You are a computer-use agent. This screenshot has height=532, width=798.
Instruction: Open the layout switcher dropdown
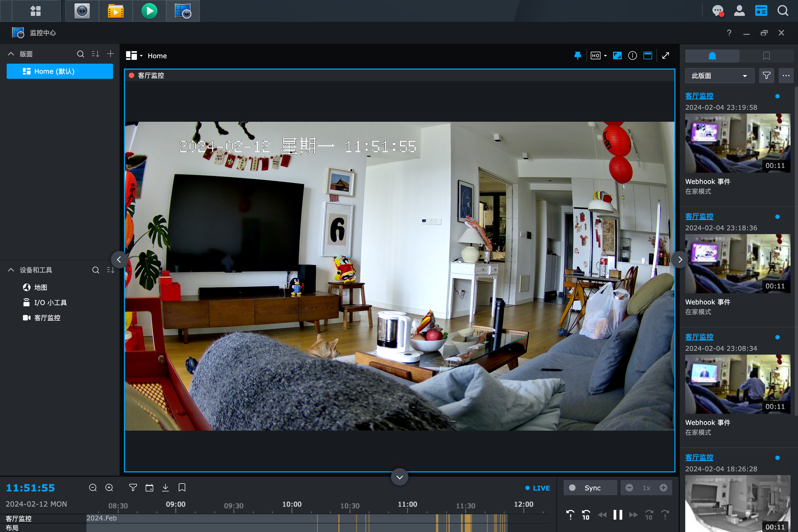pyautogui.click(x=134, y=55)
